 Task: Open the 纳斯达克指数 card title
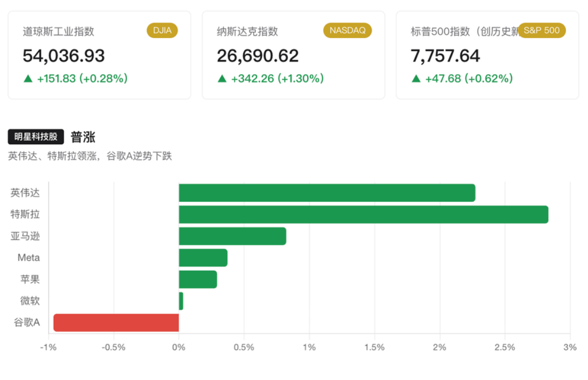(x=247, y=31)
